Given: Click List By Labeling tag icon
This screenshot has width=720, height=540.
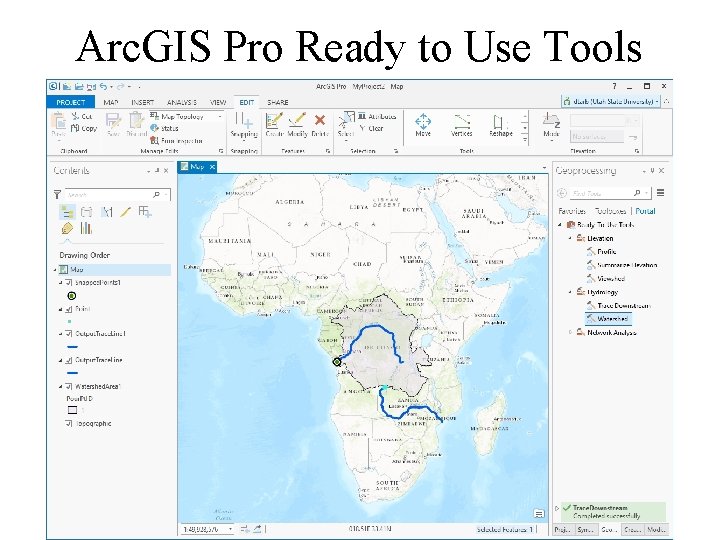Looking at the screenshot, I should [x=67, y=228].
